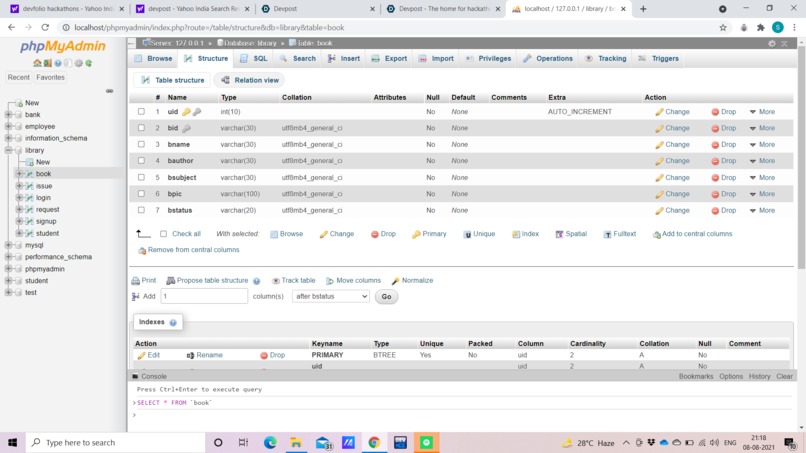Image resolution: width=806 pixels, height=453 pixels.
Task: Open page settings gear icon
Action: tap(772, 44)
